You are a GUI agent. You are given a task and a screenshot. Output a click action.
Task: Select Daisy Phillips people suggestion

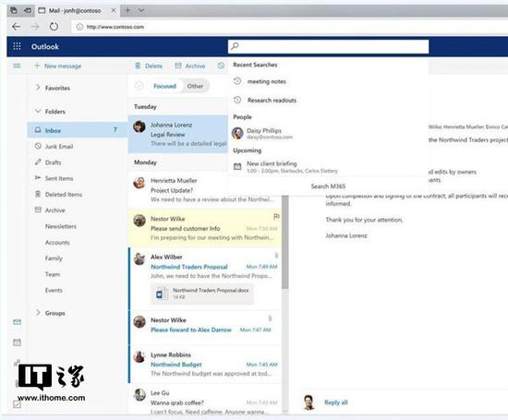[328, 133]
